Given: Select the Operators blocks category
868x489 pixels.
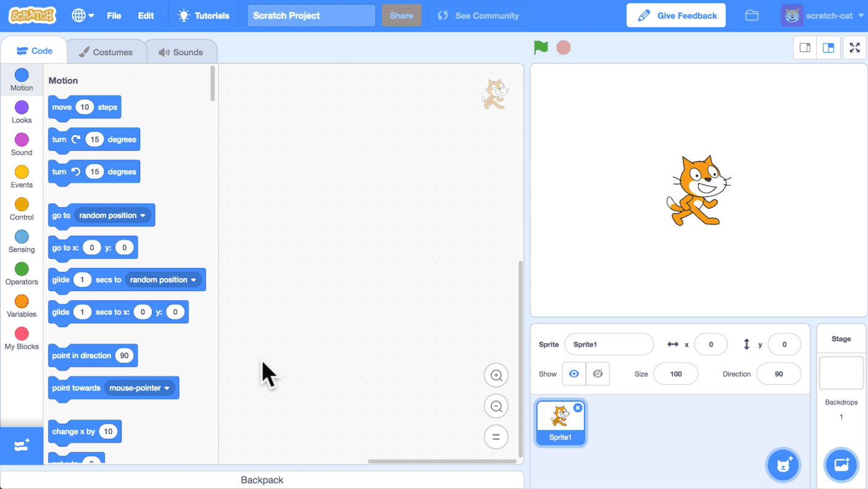Looking at the screenshot, I should point(21,273).
